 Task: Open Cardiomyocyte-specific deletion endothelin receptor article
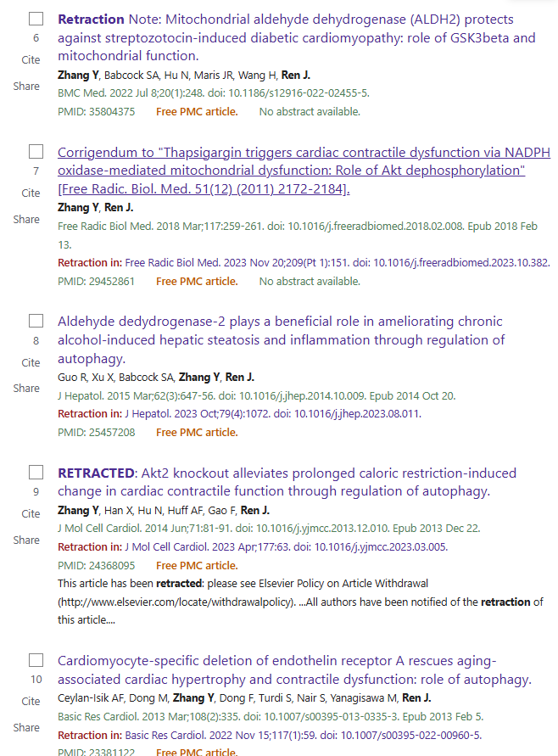[294, 669]
